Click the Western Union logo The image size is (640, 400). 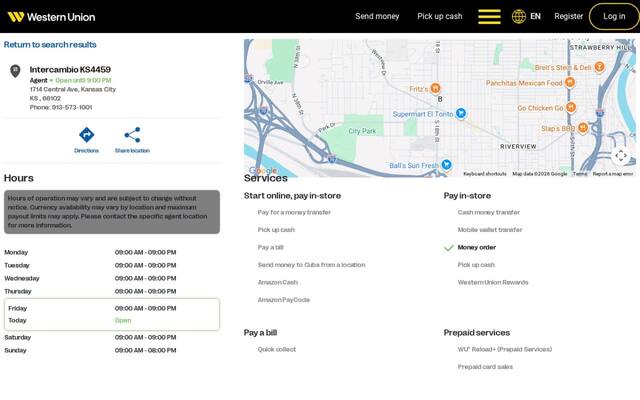[51, 17]
